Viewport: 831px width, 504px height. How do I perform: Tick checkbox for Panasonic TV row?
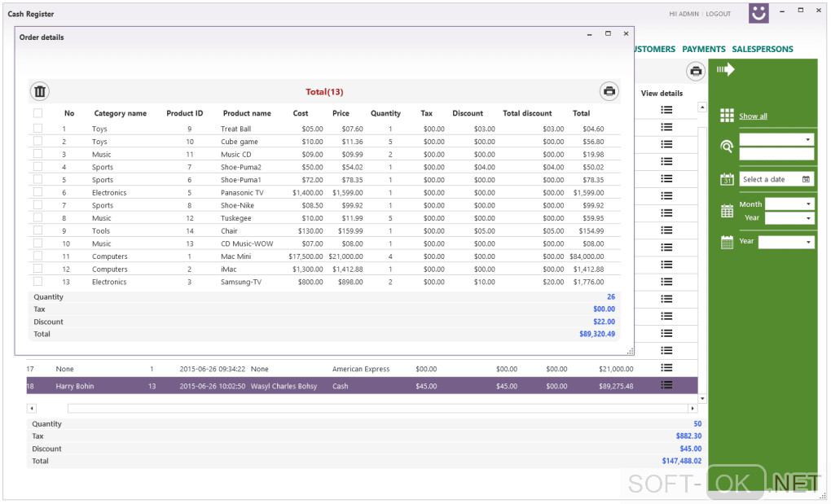point(37,191)
